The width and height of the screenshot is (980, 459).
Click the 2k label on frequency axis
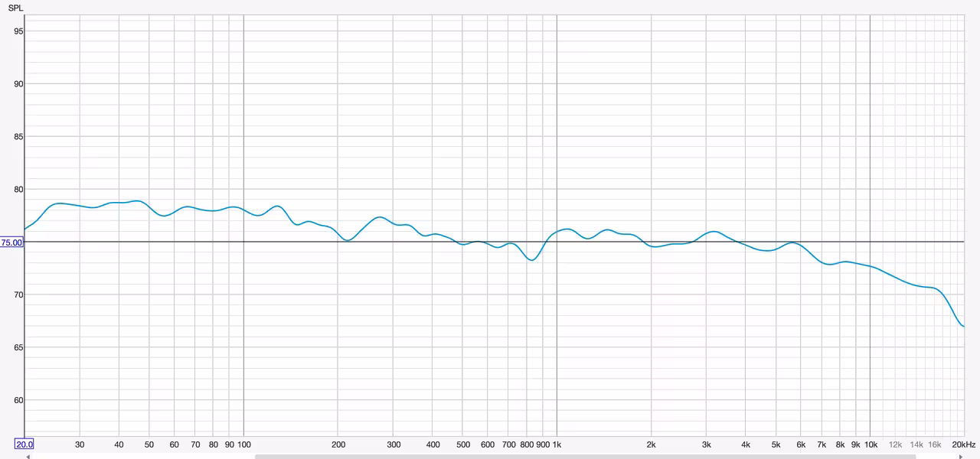click(x=651, y=444)
